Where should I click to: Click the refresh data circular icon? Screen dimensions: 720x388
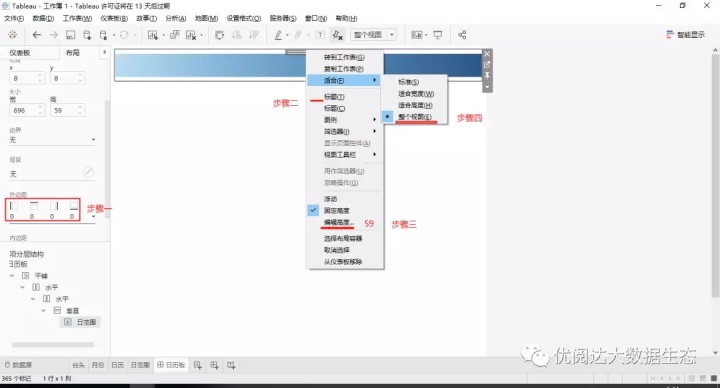click(124, 35)
